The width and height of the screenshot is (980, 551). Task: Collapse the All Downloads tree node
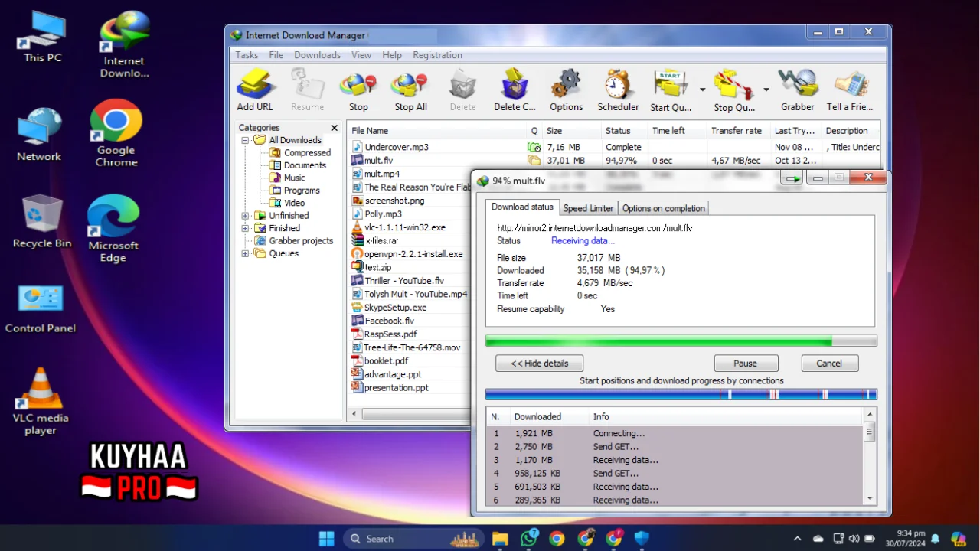click(246, 140)
